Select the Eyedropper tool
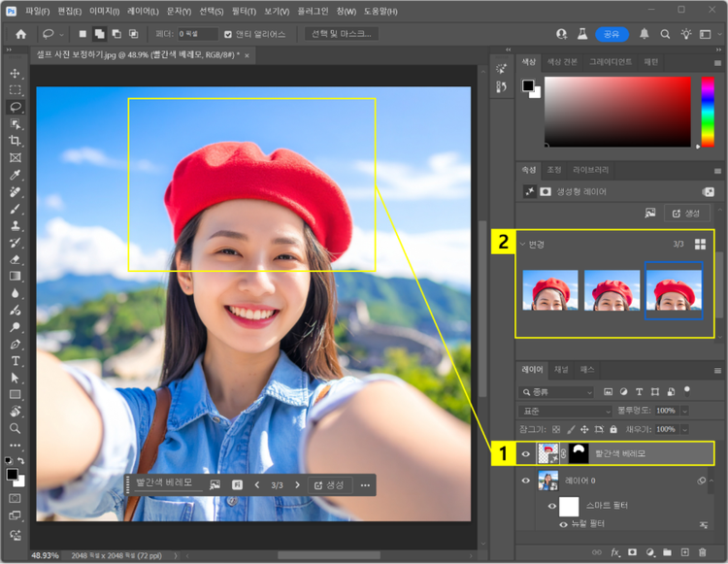The width and height of the screenshot is (728, 564). pyautogui.click(x=16, y=176)
